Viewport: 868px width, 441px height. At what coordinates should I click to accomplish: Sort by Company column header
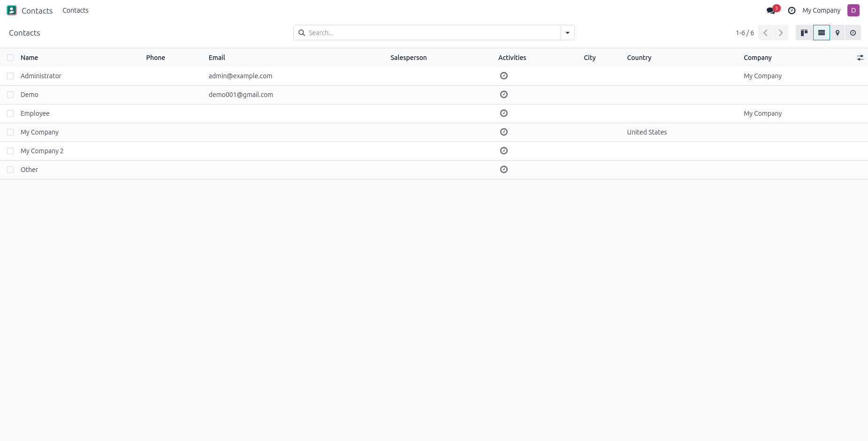coord(757,58)
